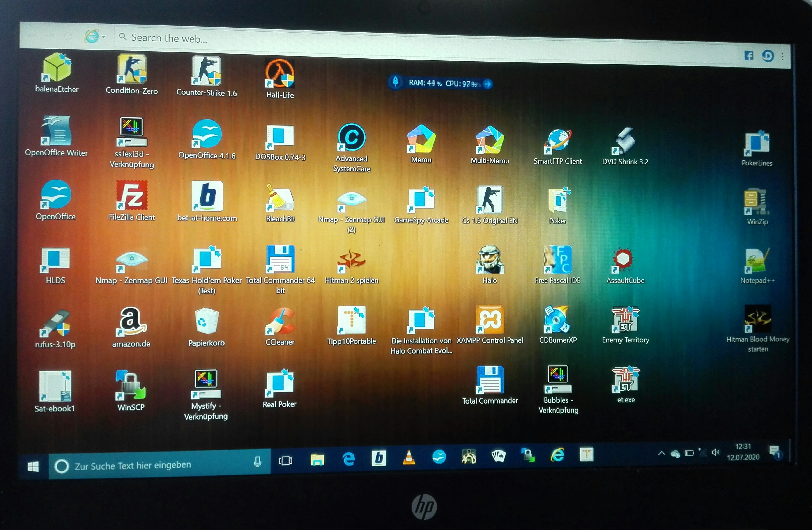Open the balenaEtcher desktop shortcut
The image size is (812, 530).
[x=57, y=68]
